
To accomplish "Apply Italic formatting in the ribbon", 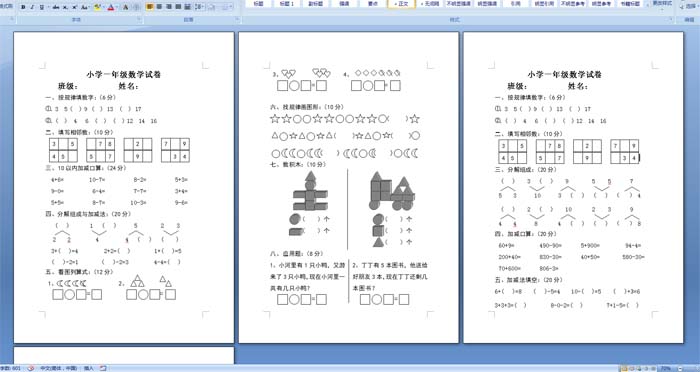I will click(32, 7).
